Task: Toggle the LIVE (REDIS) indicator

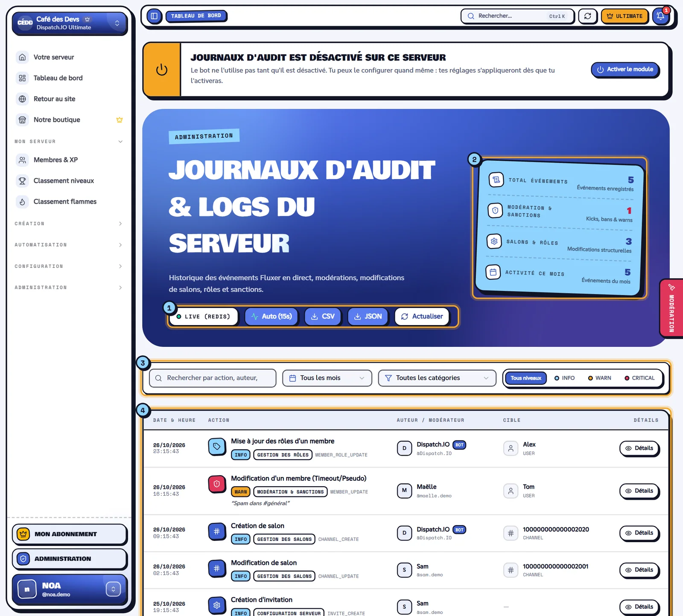Action: (203, 317)
